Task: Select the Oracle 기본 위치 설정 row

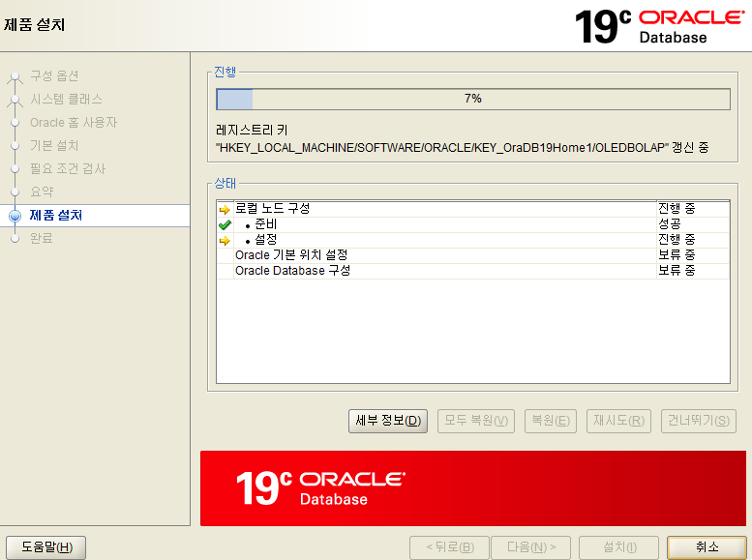Action: pos(473,255)
